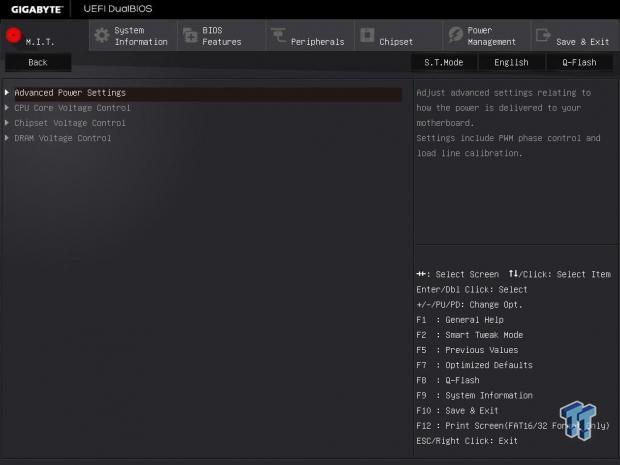620x465 pixels.
Task: Switch to S.T.Mode
Action: (444, 62)
